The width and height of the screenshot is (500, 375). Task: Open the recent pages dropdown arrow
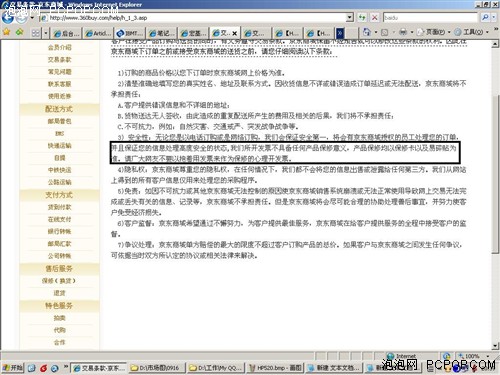(x=32, y=17)
